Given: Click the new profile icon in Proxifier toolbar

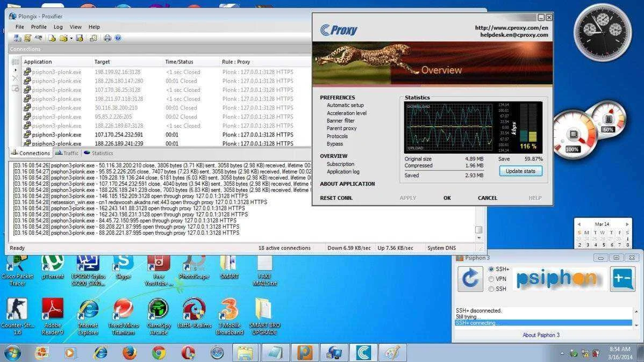Looking at the screenshot, I should tap(52, 38).
